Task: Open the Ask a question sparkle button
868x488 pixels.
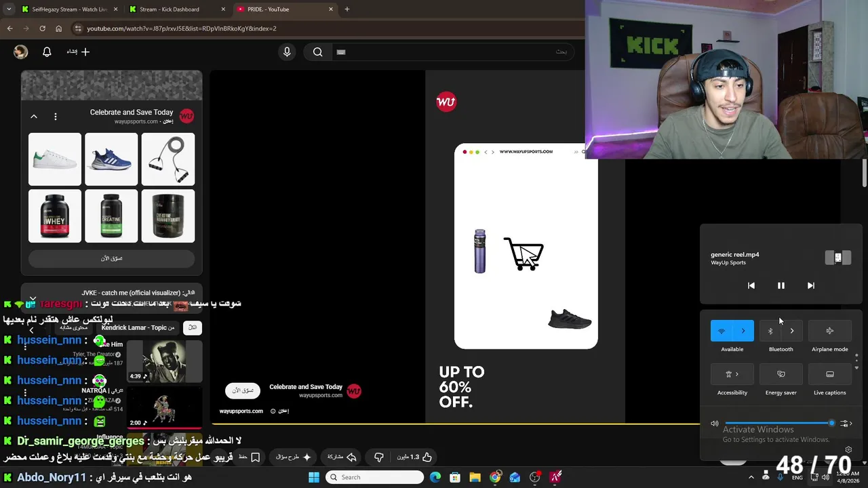Action: pos(294,457)
